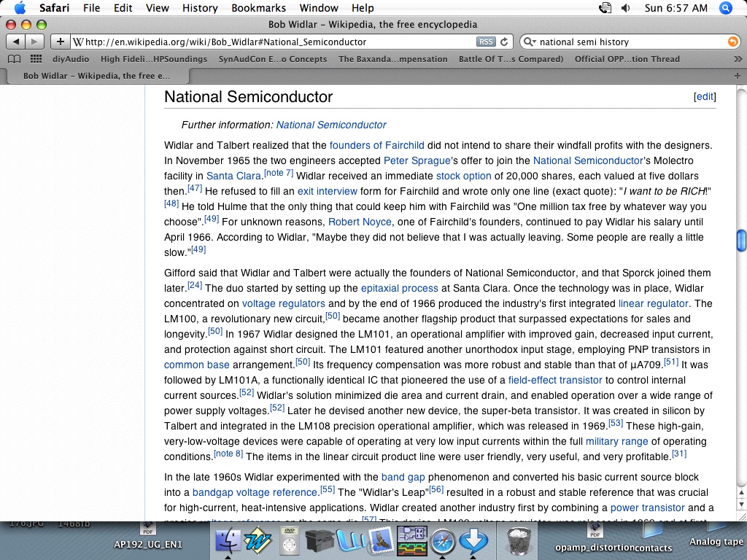Image resolution: width=747 pixels, height=560 pixels.
Task: Open Battle Of T...s Compared) bookmark
Action: click(x=511, y=59)
